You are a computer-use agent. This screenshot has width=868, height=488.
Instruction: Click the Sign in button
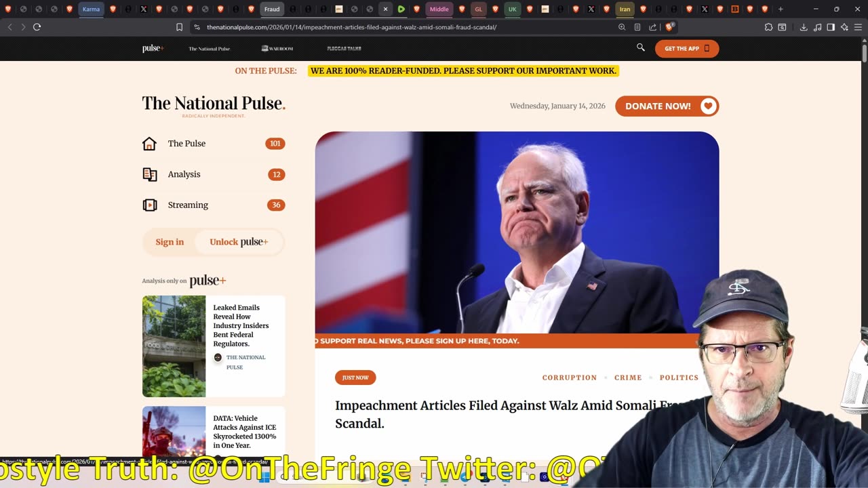[x=170, y=242]
